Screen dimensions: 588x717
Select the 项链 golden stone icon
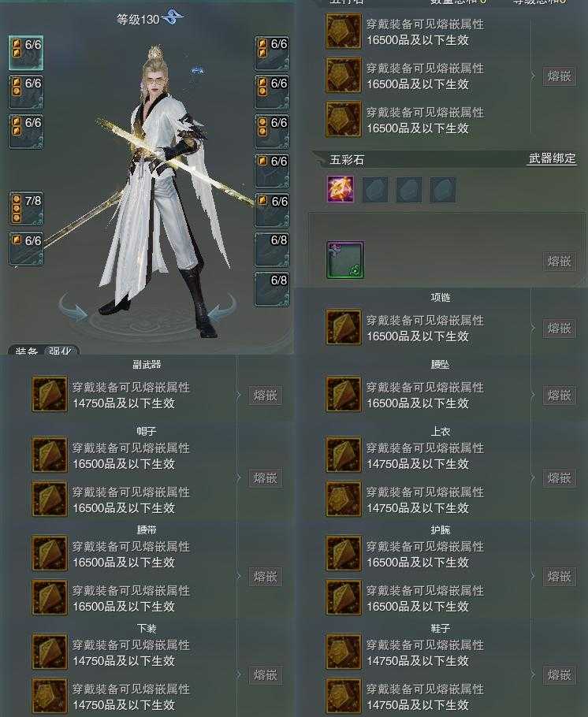(x=344, y=328)
